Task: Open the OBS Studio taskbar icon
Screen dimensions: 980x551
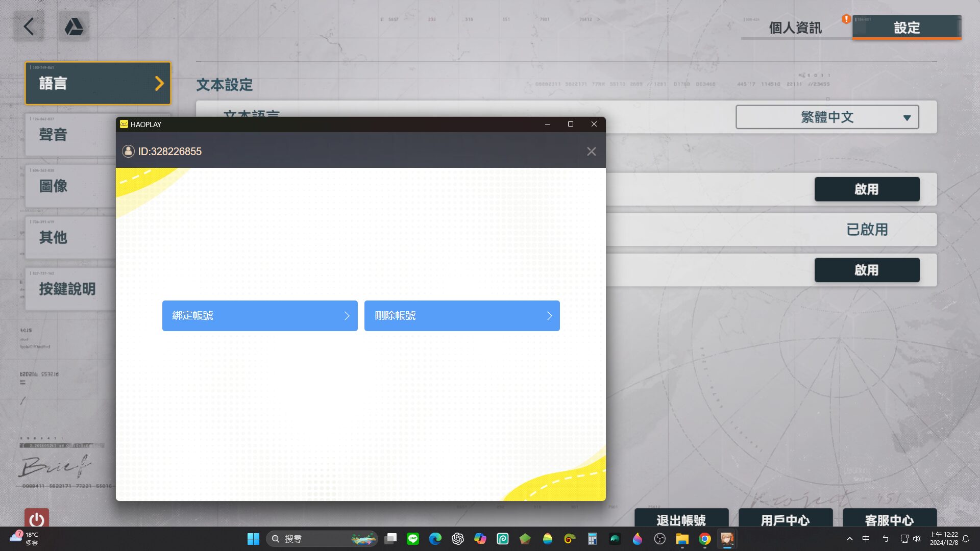Action: coord(660,539)
